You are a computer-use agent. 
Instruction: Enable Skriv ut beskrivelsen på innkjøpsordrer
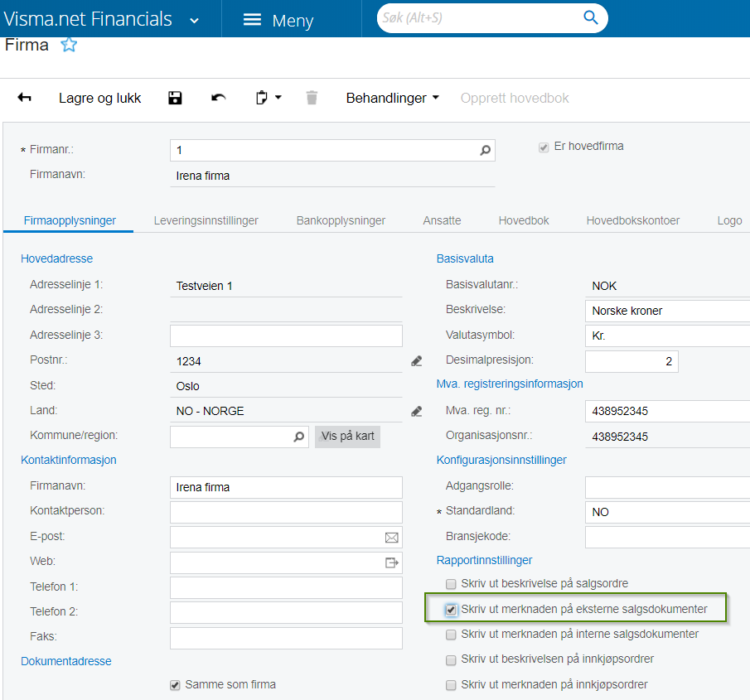click(451, 660)
